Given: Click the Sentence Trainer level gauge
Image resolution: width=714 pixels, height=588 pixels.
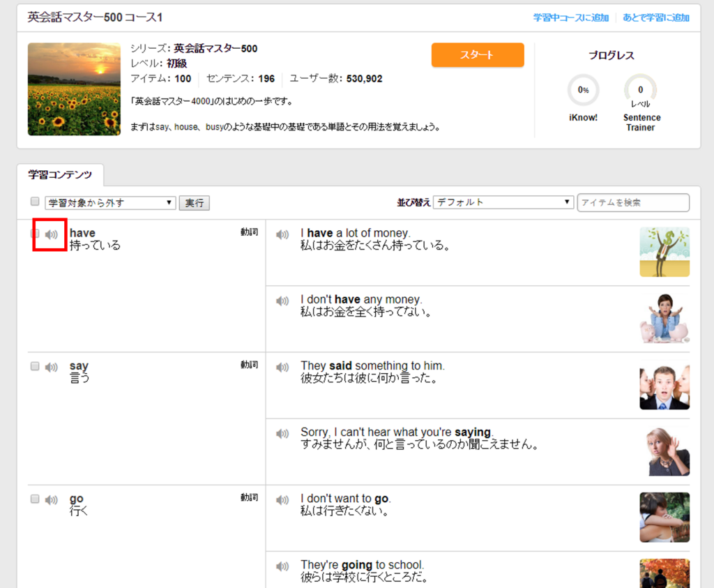Looking at the screenshot, I should click(x=640, y=90).
